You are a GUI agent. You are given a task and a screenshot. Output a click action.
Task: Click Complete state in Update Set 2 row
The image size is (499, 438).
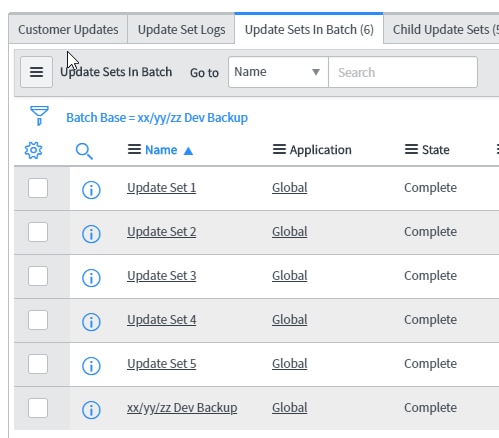[430, 232]
